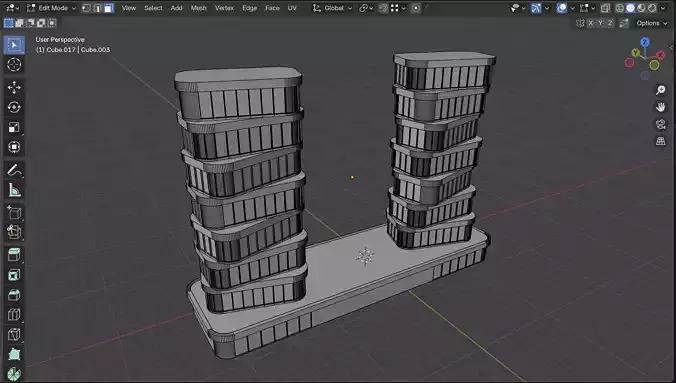Switch to solid viewport shading
The image size is (676, 383).
(x=630, y=8)
